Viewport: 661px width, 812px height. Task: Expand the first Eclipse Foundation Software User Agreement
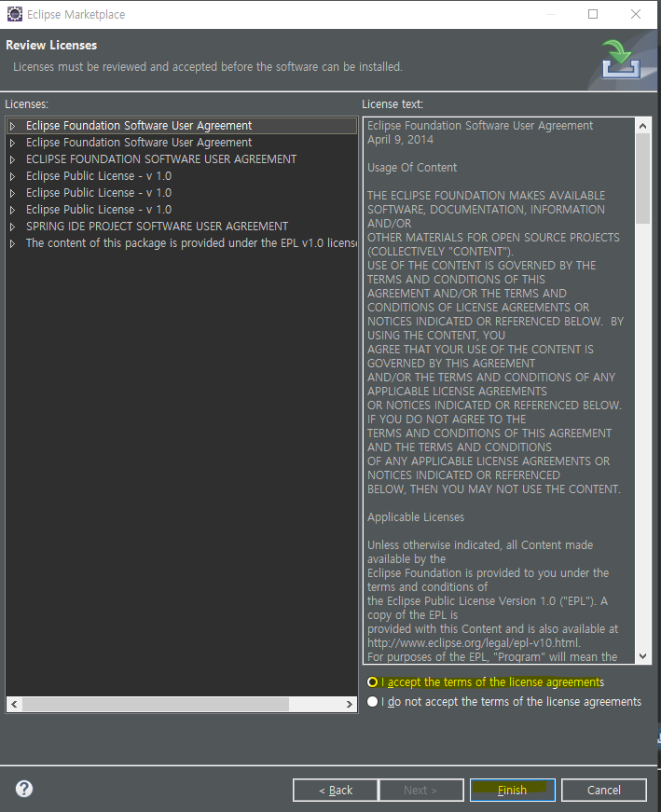[x=12, y=126]
